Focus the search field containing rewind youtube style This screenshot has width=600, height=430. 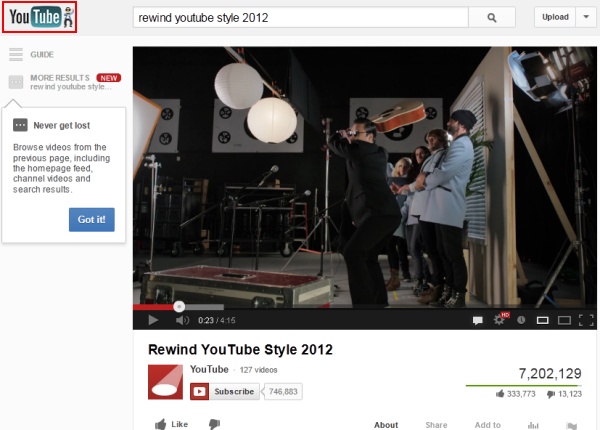pos(301,18)
